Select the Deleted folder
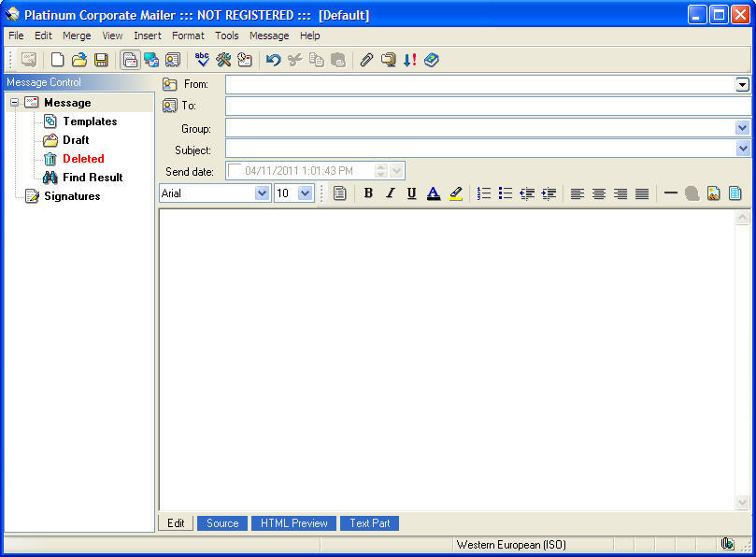Image resolution: width=756 pixels, height=557 pixels. 83,159
